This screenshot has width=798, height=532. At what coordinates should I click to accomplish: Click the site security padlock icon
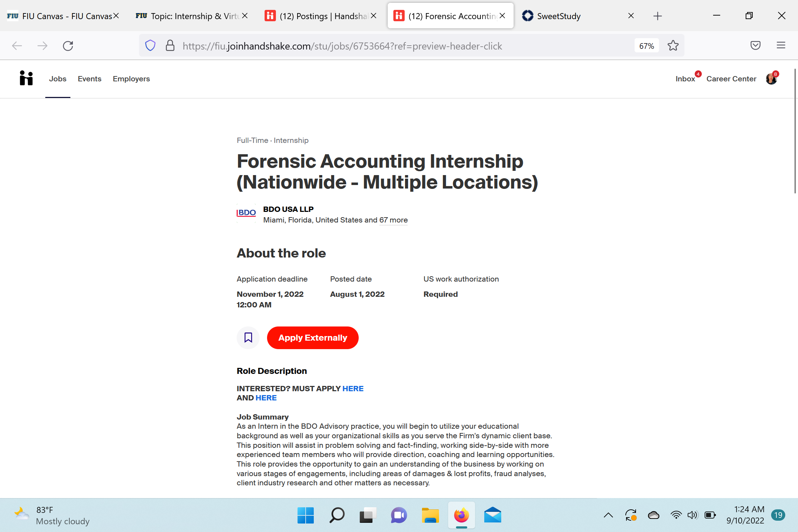click(170, 46)
